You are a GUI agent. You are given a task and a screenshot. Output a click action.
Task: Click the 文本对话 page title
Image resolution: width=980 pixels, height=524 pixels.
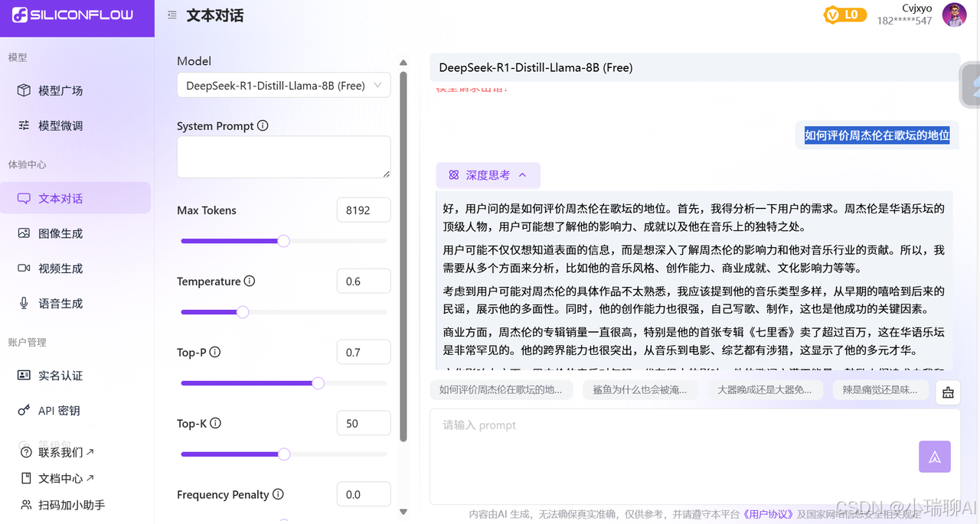pyautogui.click(x=215, y=15)
